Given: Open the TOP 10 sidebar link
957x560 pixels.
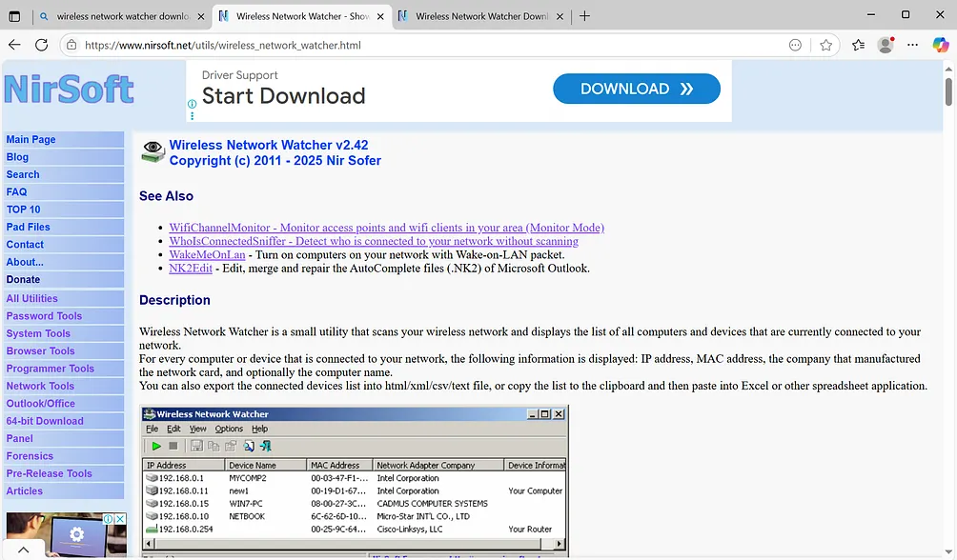Looking at the screenshot, I should click(64, 210).
